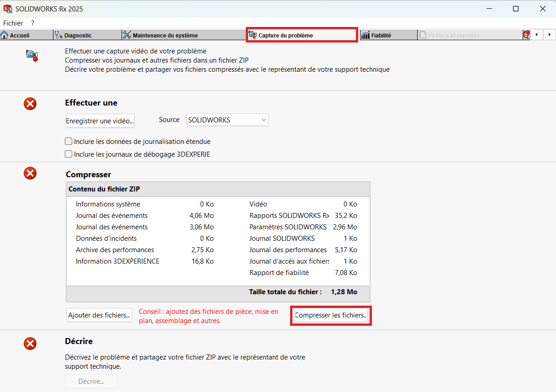Viewport: 556px width, 392px height.
Task: Click Journal SOLIDWORKS entry
Action: pyautogui.click(x=303, y=238)
